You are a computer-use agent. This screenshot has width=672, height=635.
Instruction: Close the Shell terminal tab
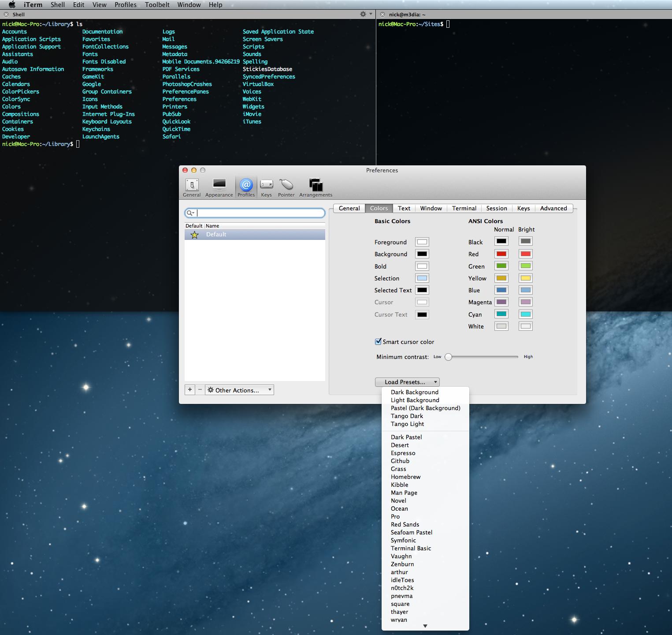6,15
